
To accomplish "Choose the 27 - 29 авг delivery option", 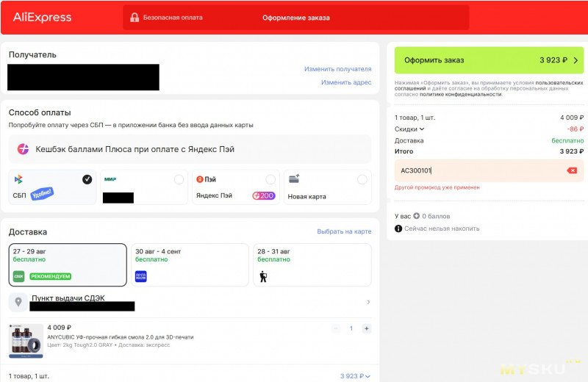I will pyautogui.click(x=68, y=264).
